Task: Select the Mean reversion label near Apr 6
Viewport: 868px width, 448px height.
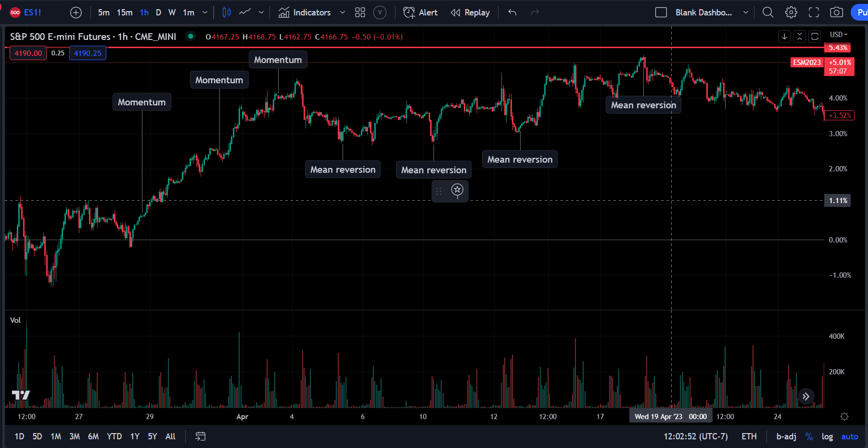Action: click(343, 169)
